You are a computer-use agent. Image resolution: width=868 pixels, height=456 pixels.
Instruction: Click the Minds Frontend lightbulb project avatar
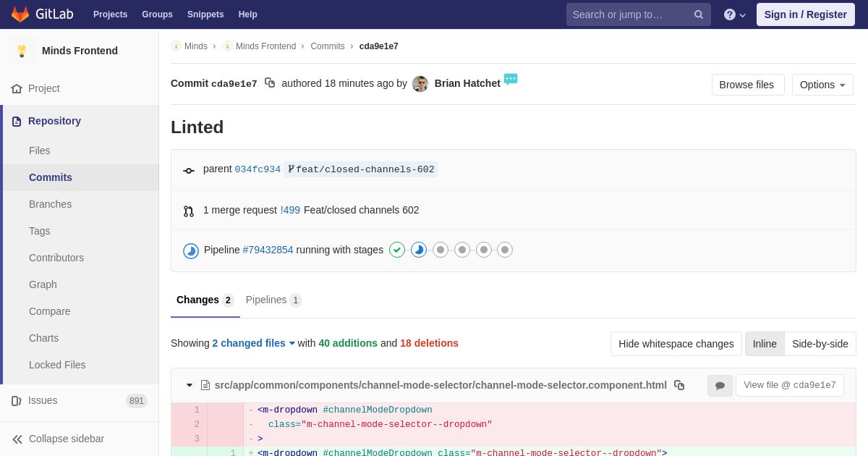(22, 51)
